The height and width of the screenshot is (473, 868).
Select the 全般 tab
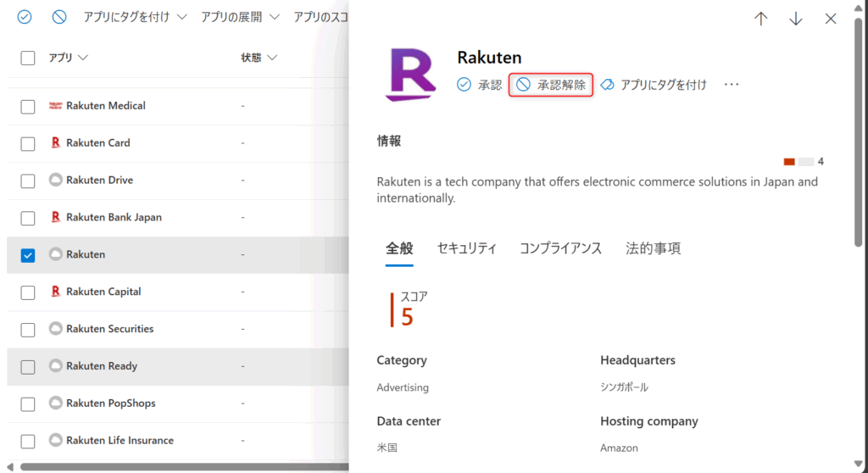pyautogui.click(x=399, y=248)
